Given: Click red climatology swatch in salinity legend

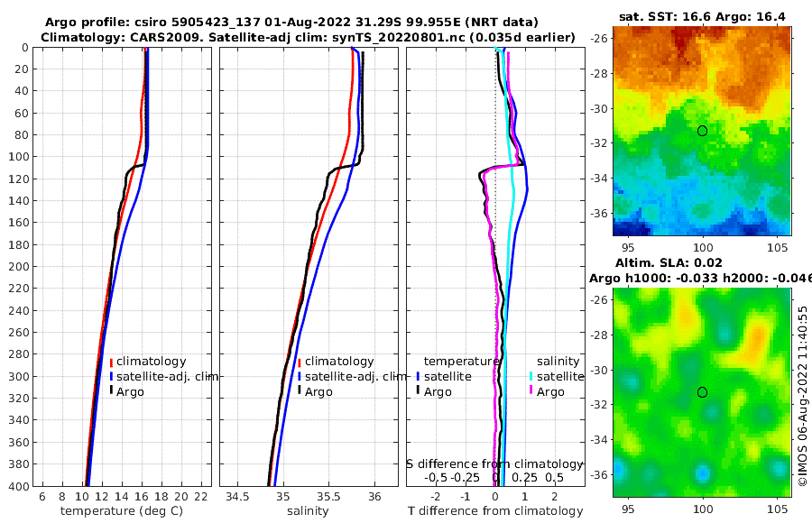Looking at the screenshot, I should point(300,362).
